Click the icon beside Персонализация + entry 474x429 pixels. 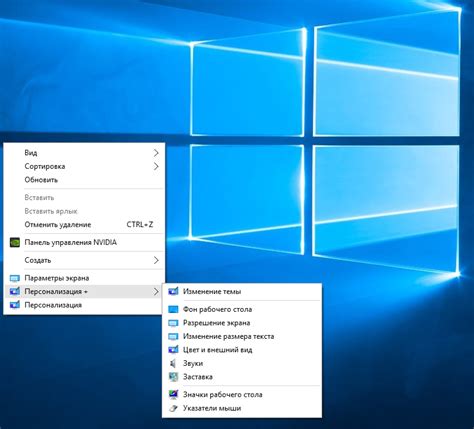tap(15, 292)
